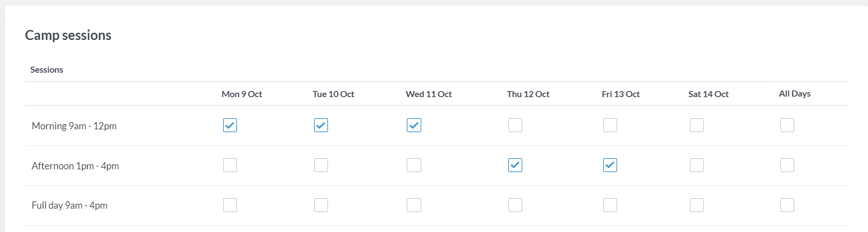The width and height of the screenshot is (868, 232).
Task: Uncheck Morning session for Tue 10 Oct
Action: click(321, 125)
